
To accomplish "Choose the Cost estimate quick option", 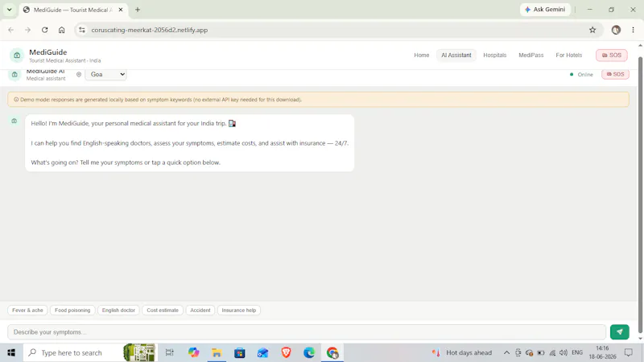I will [163, 311].
